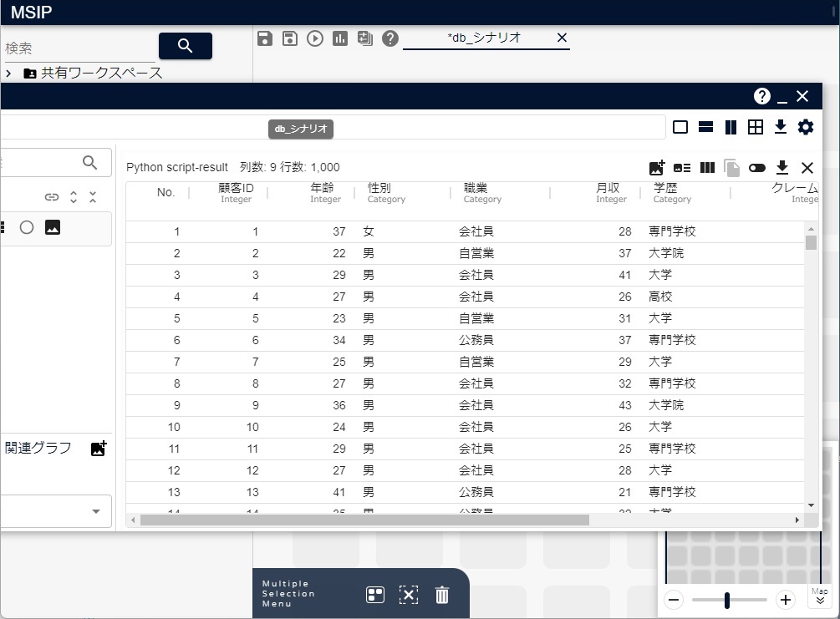Click the save-as icon in the top toolbar
Viewport: 840px width, 619px height.
(290, 38)
